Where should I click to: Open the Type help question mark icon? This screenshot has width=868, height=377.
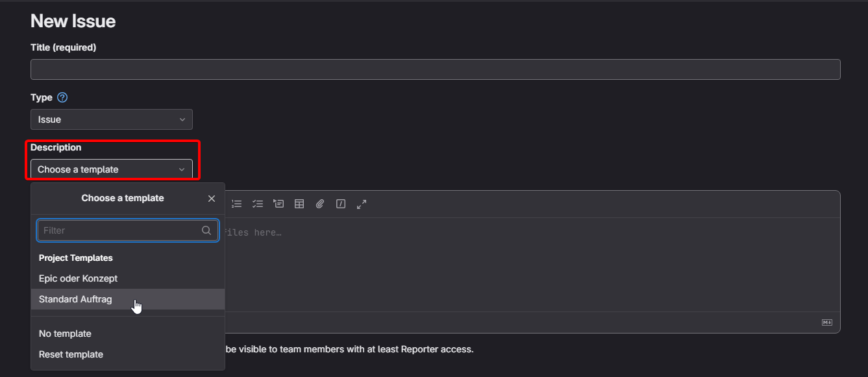click(62, 97)
